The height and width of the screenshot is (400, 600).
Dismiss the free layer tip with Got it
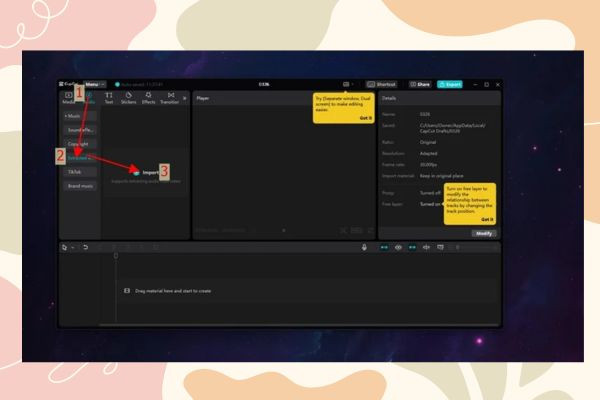(x=487, y=219)
